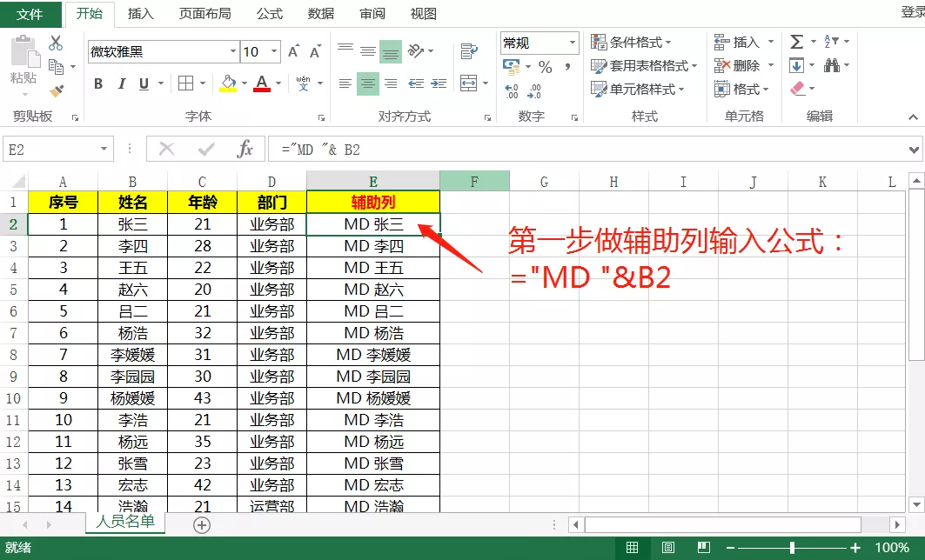Screen dimensions: 925x560
Task: Increase indent icon
Action: click(x=439, y=83)
